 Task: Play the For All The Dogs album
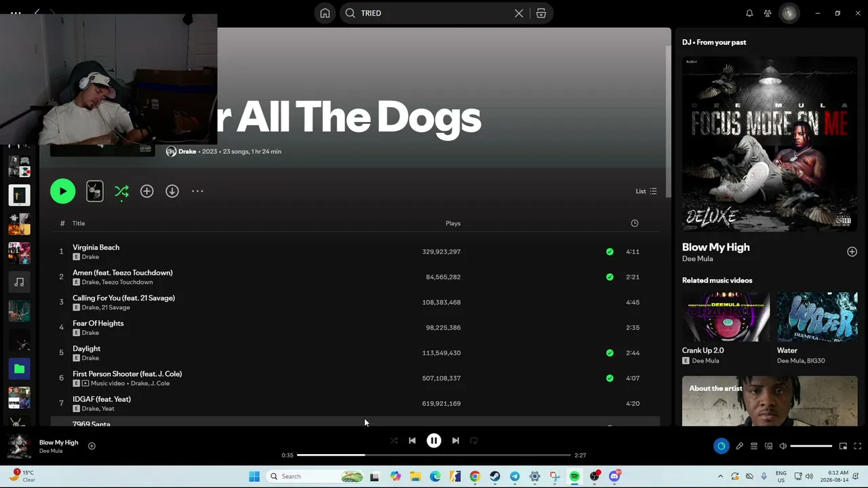62,191
